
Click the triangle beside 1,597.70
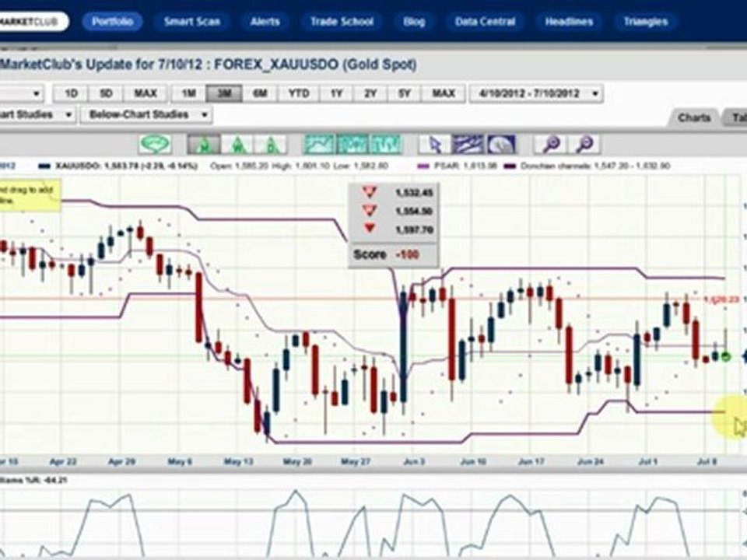(x=369, y=229)
